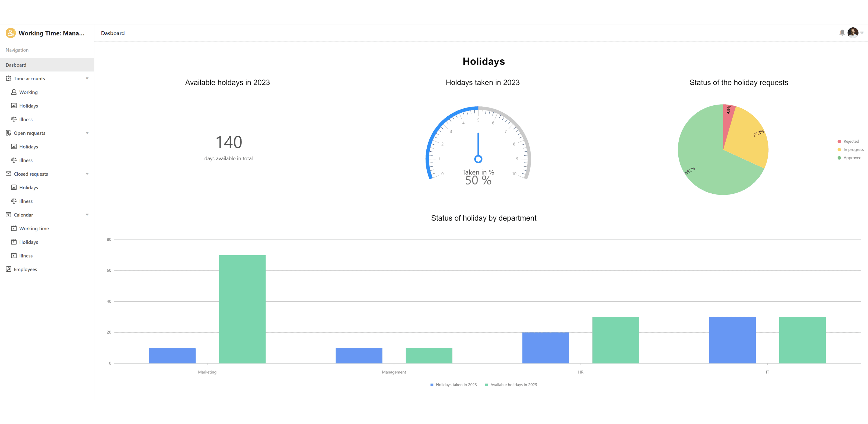Screen dimensions: 868x424
Task: Click the Closed requests section icon
Action: tap(8, 174)
